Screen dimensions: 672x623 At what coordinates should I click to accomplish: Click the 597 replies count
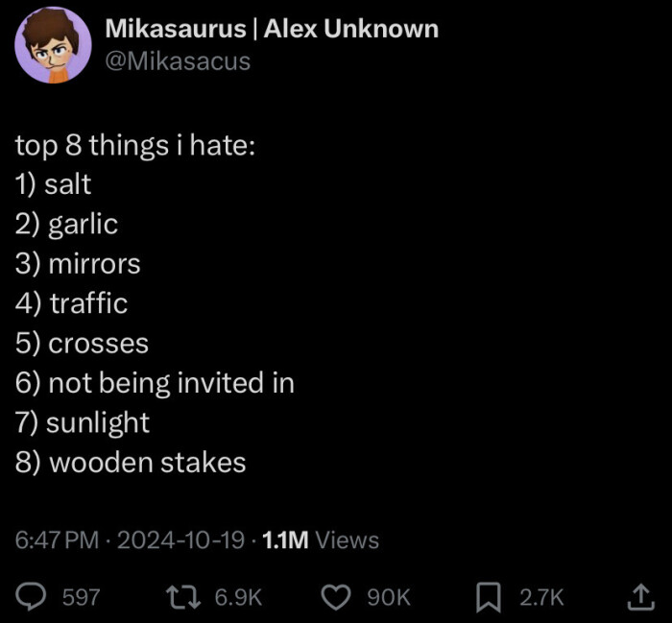[x=81, y=597]
